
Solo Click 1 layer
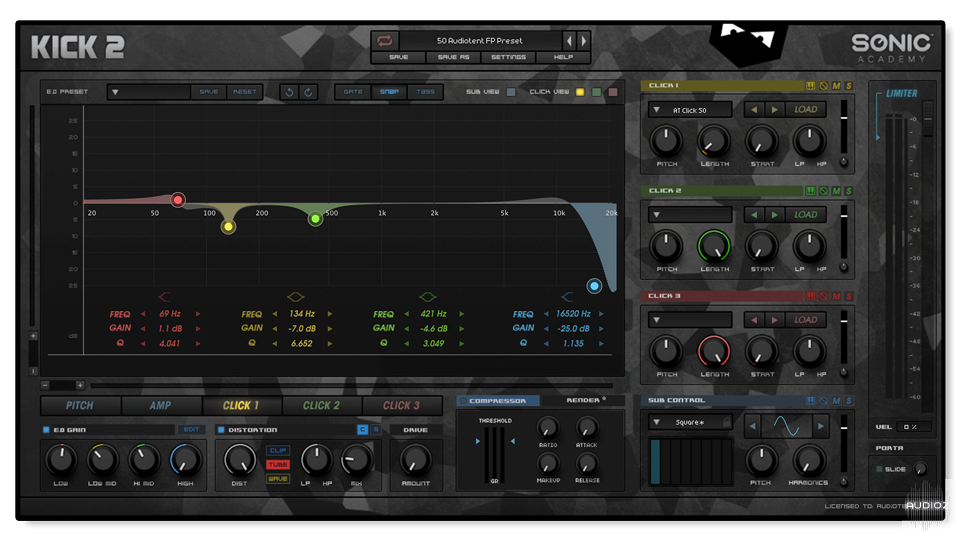pyautogui.click(x=849, y=86)
